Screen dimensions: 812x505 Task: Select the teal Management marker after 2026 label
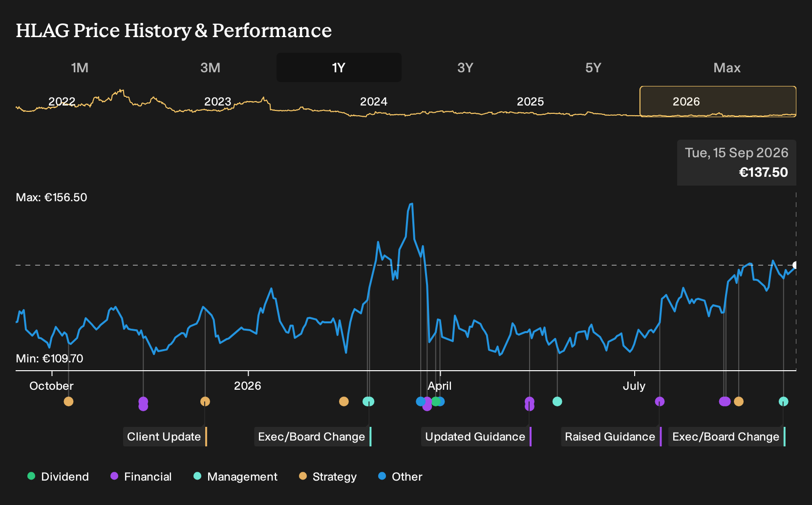coord(368,401)
